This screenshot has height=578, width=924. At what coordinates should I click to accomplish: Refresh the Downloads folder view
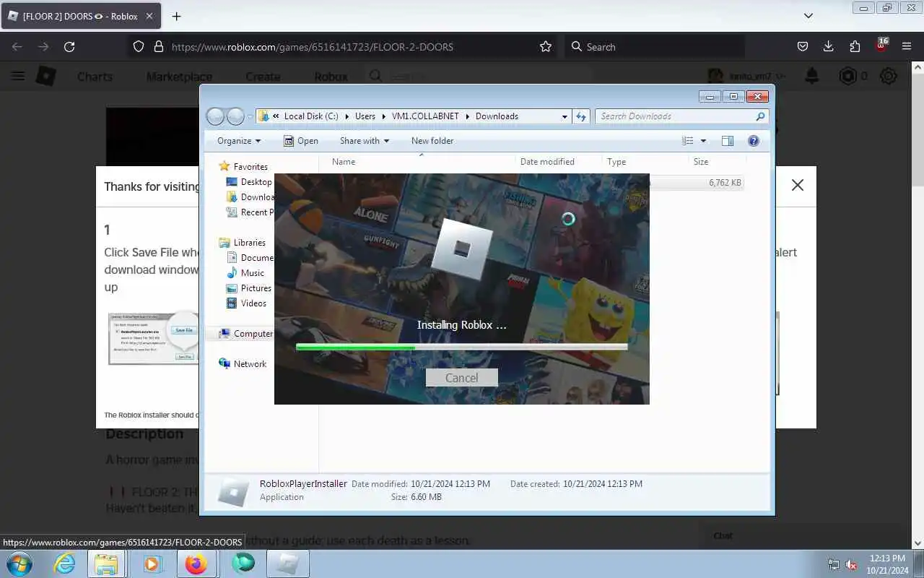(x=581, y=116)
